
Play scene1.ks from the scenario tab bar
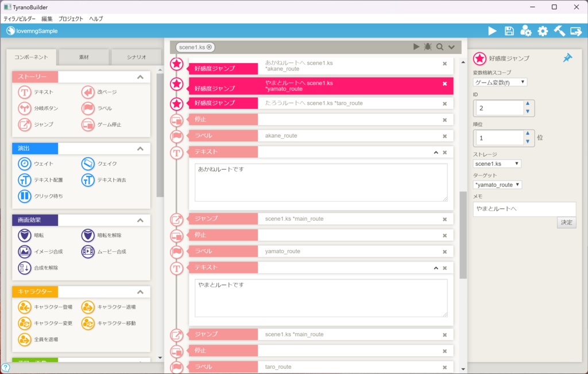[416, 47]
